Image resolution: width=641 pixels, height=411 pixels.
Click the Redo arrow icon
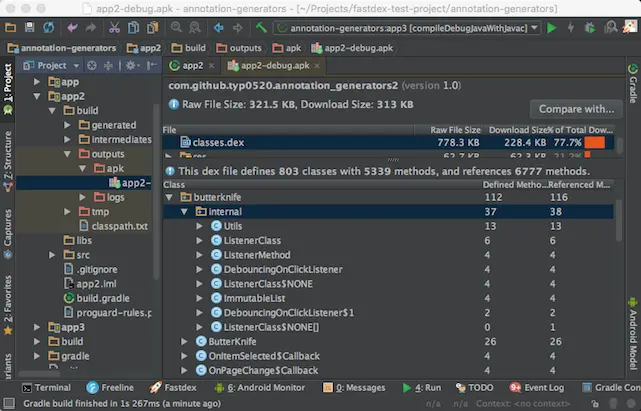tap(90, 28)
